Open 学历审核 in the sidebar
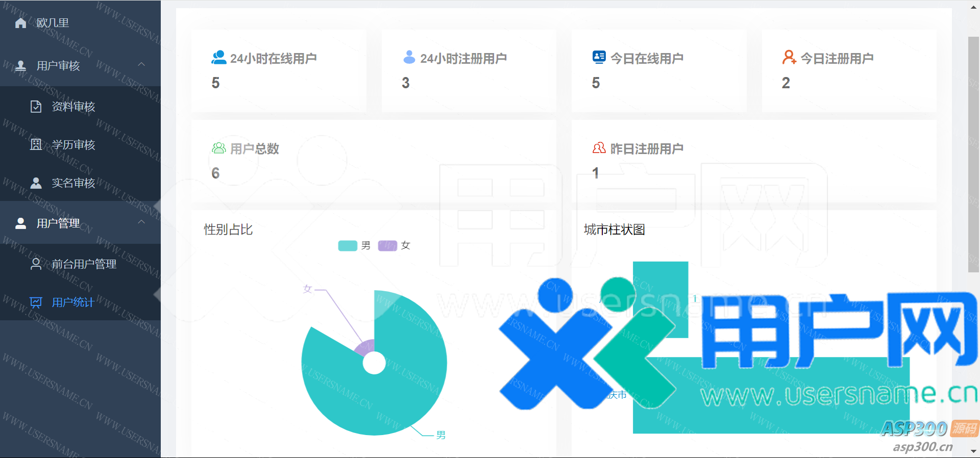The width and height of the screenshot is (980, 458). click(x=80, y=145)
